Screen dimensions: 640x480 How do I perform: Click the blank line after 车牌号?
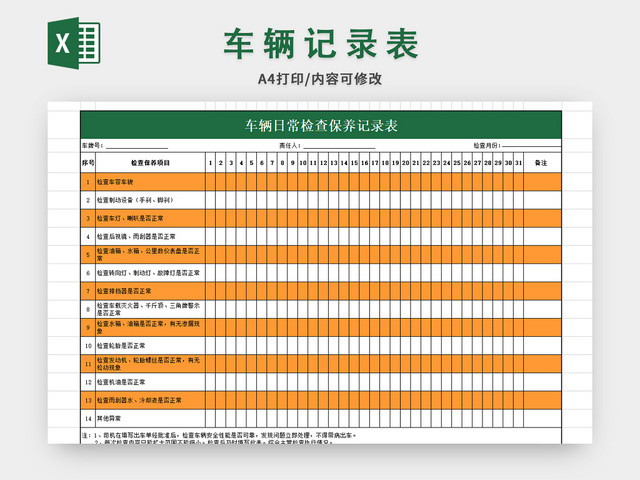pyautogui.click(x=137, y=147)
